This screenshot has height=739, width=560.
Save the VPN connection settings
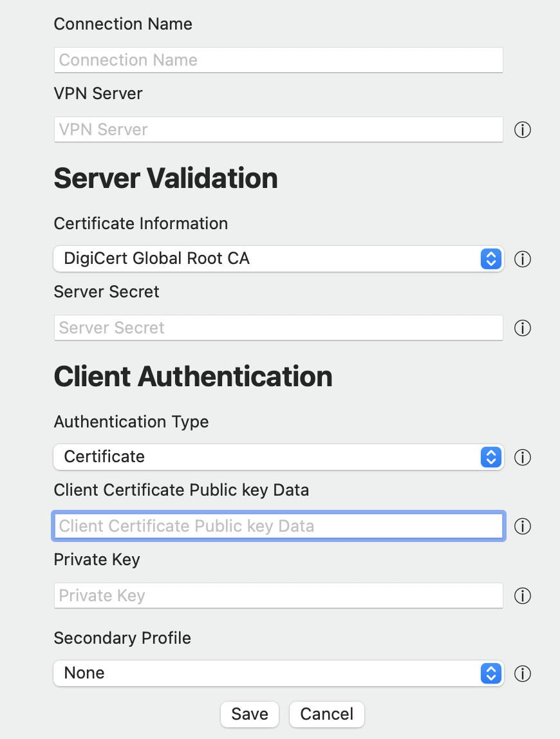point(249,714)
